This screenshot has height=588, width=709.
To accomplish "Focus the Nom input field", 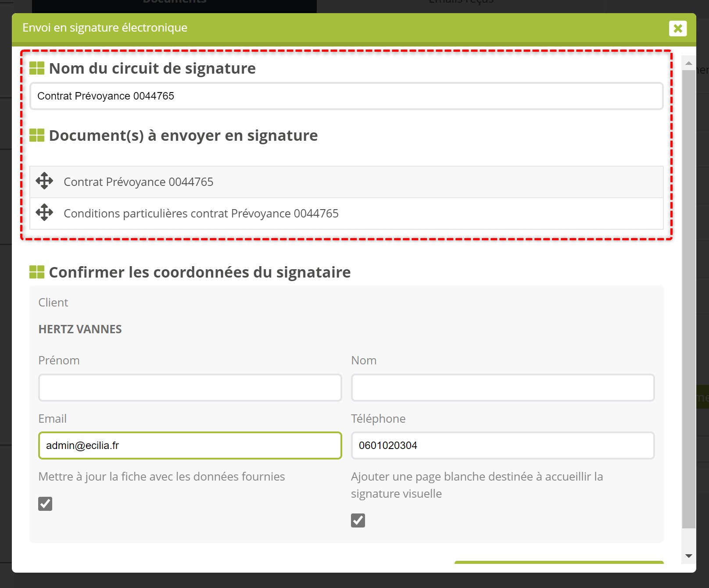I will [x=503, y=388].
